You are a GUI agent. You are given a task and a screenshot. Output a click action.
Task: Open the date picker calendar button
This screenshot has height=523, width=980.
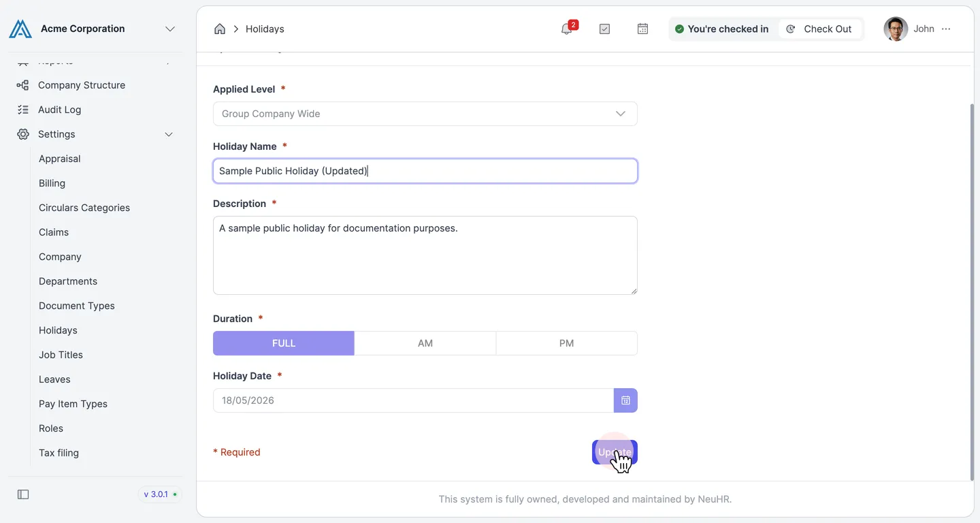(x=625, y=400)
